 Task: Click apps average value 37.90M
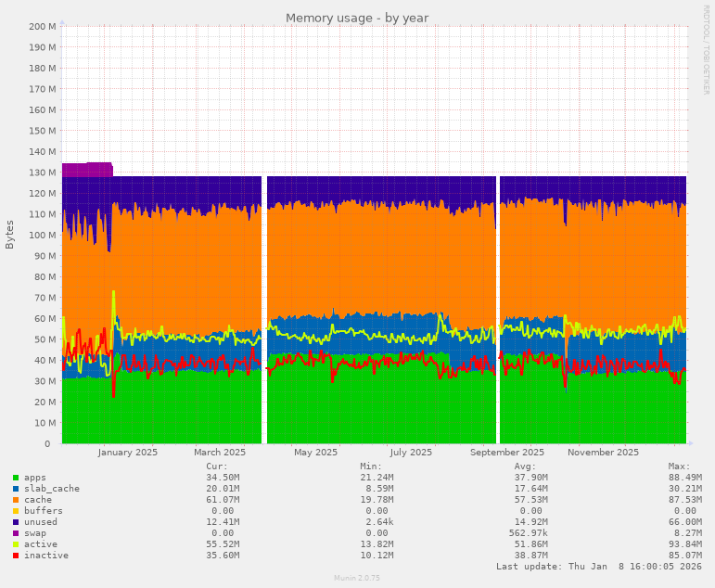[x=531, y=478]
